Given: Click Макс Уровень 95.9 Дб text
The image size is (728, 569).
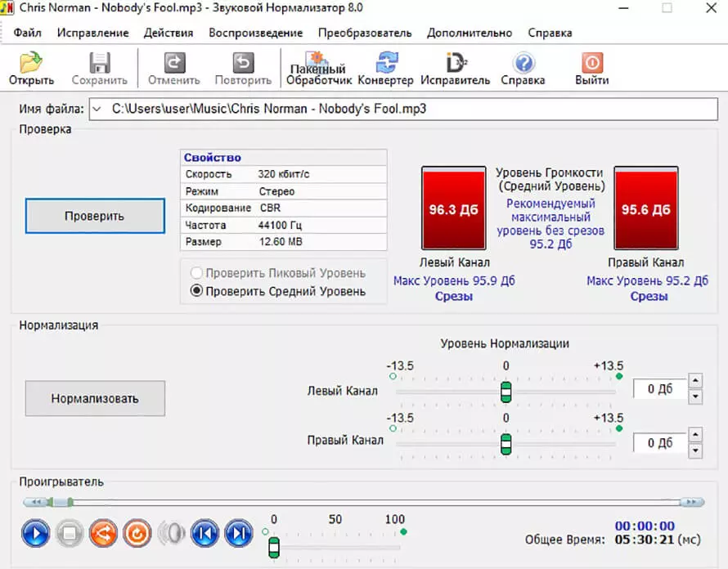Looking at the screenshot, I should 454,280.
